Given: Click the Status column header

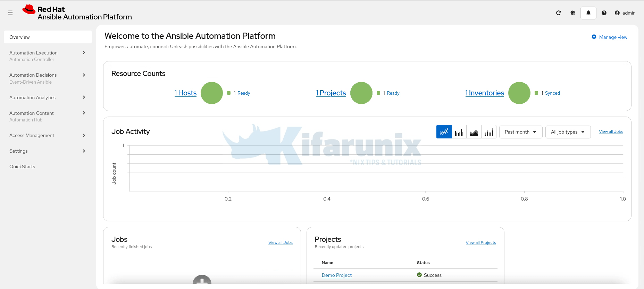Looking at the screenshot, I should tap(423, 263).
